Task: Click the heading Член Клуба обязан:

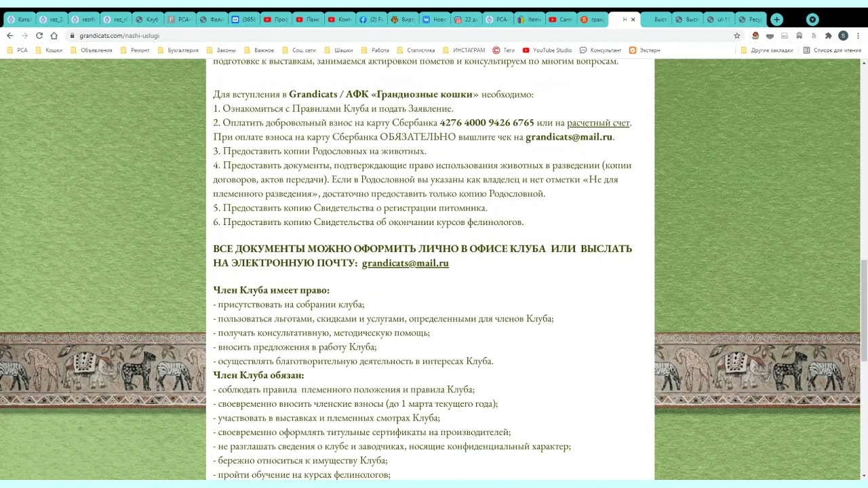Action: (x=258, y=375)
